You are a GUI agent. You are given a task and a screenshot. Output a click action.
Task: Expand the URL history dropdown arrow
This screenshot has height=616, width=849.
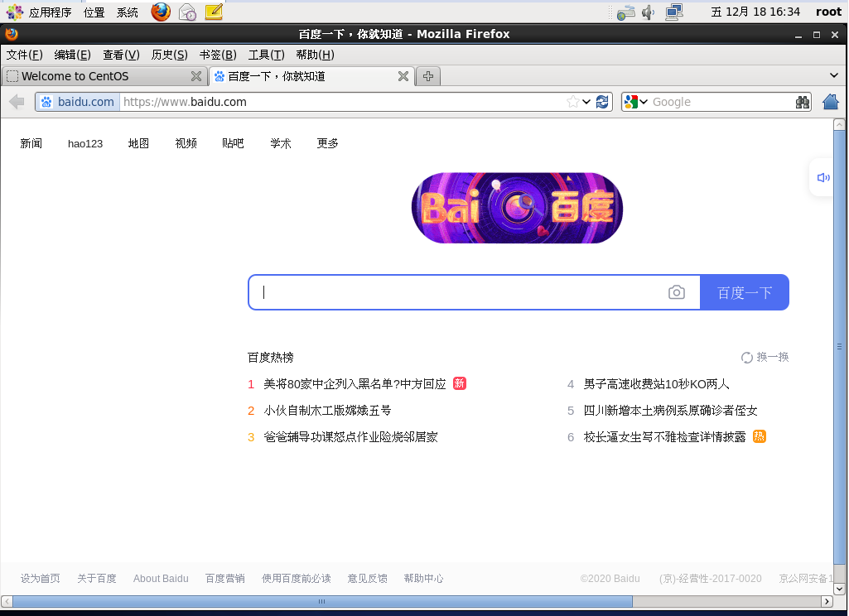(586, 102)
